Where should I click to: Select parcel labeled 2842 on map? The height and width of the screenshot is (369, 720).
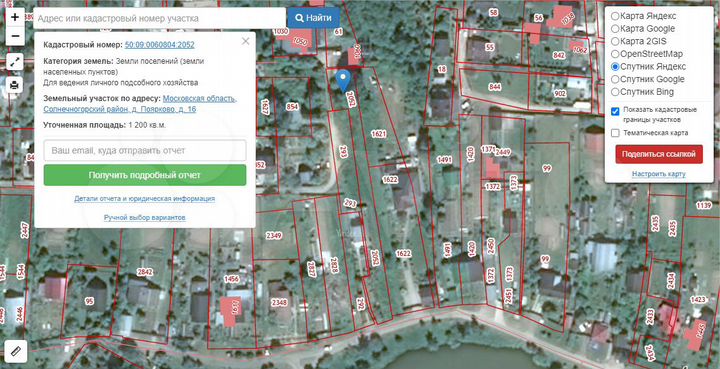click(x=145, y=272)
